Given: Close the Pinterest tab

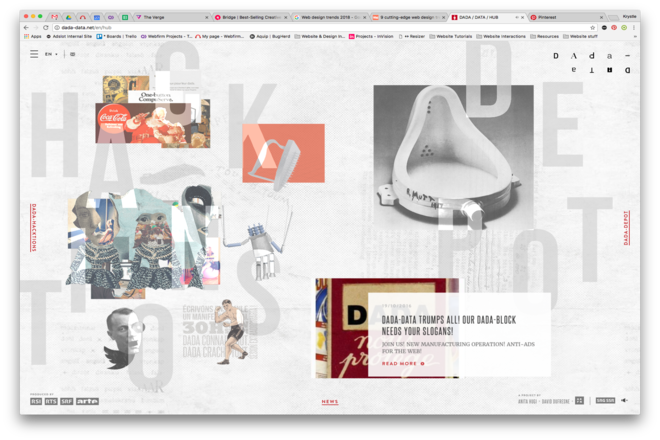Looking at the screenshot, I should [601, 17].
